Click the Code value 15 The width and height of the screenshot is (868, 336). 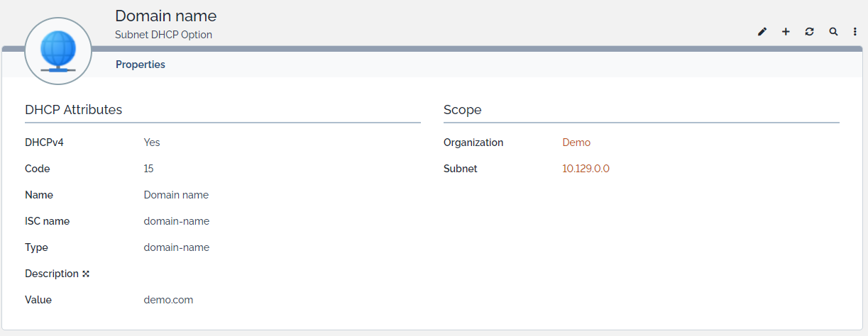(x=148, y=169)
